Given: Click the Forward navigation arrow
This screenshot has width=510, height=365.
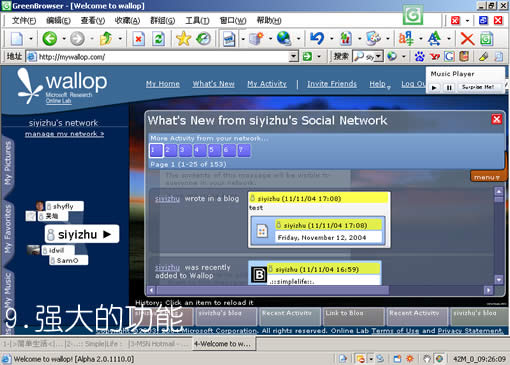Looking at the screenshot, I should [77, 39].
